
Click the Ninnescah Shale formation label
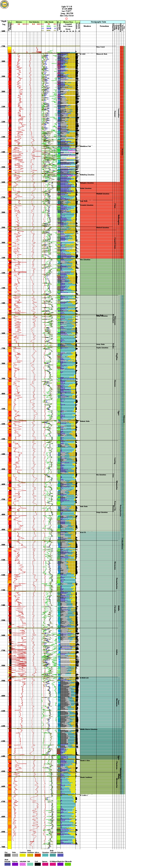click(x=102, y=54)
